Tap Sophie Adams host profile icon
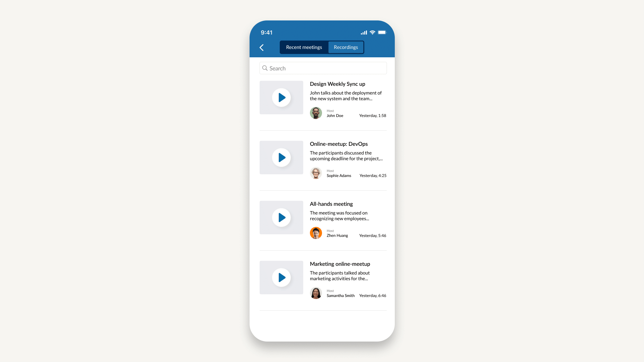This screenshot has height=362, width=644. [315, 173]
